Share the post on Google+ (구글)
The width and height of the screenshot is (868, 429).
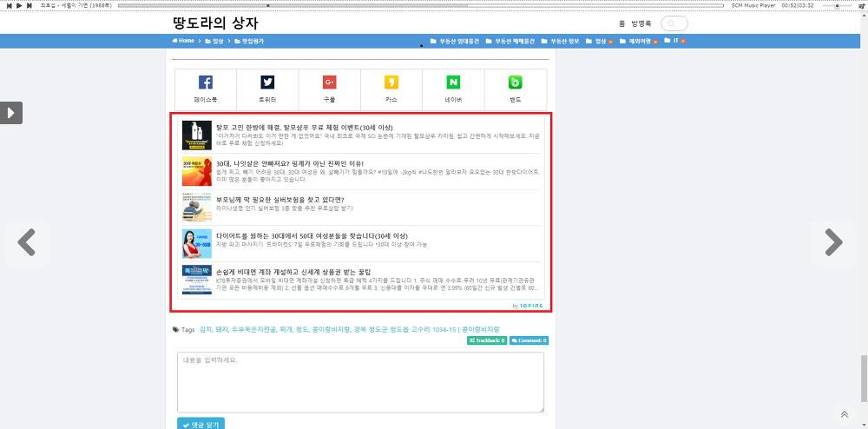pos(329,89)
